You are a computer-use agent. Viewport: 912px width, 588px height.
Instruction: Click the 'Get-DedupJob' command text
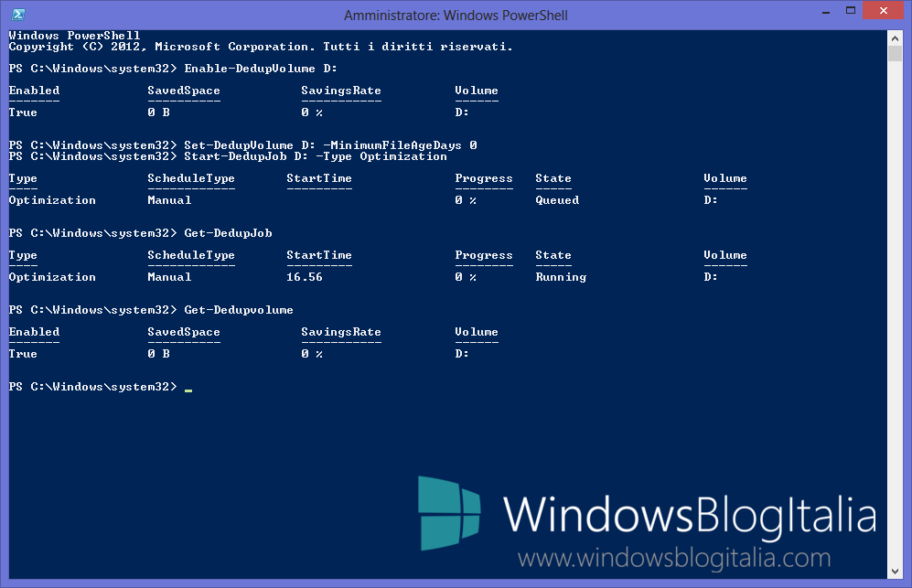(228, 233)
